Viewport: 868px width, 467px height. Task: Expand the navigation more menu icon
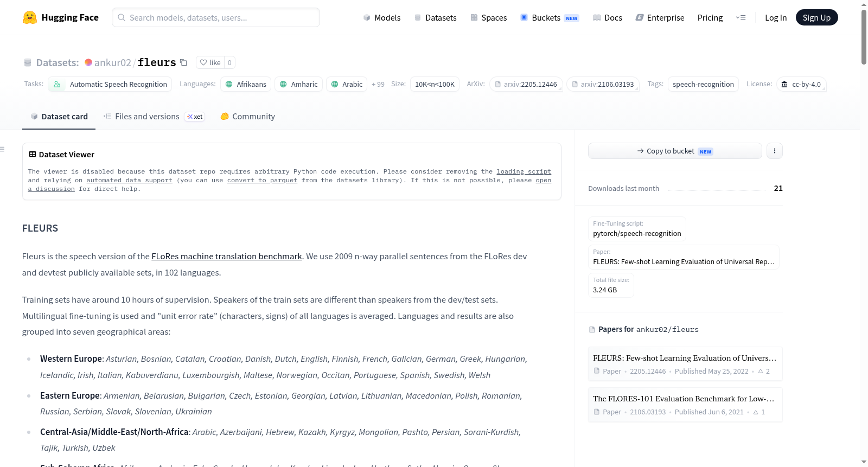(x=741, y=17)
